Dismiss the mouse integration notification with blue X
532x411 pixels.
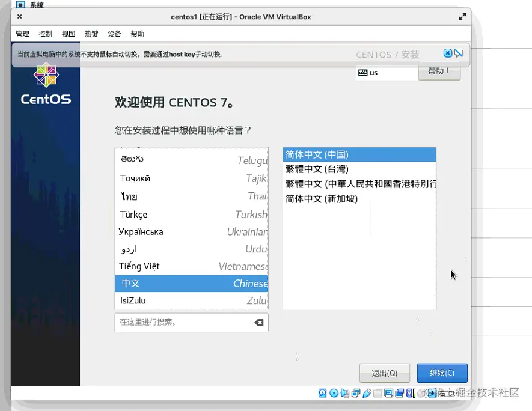click(x=448, y=53)
